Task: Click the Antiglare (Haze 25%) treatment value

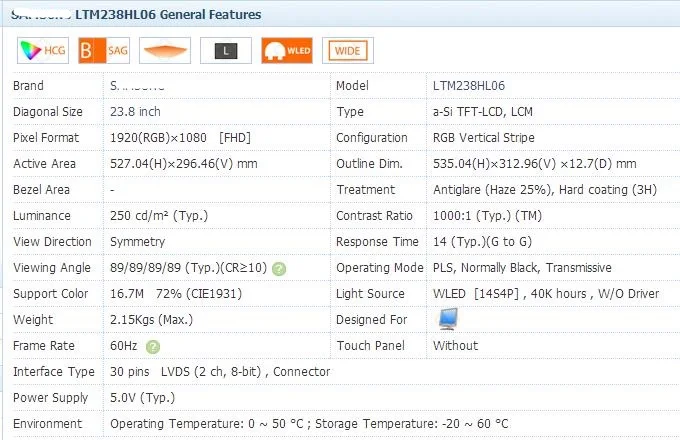Action: coord(545,190)
